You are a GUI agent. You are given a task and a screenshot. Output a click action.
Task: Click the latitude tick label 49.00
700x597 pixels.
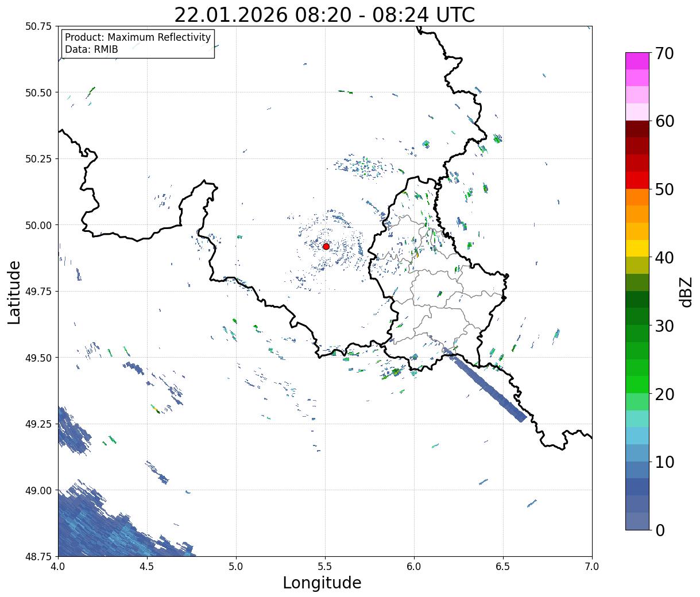tap(38, 490)
